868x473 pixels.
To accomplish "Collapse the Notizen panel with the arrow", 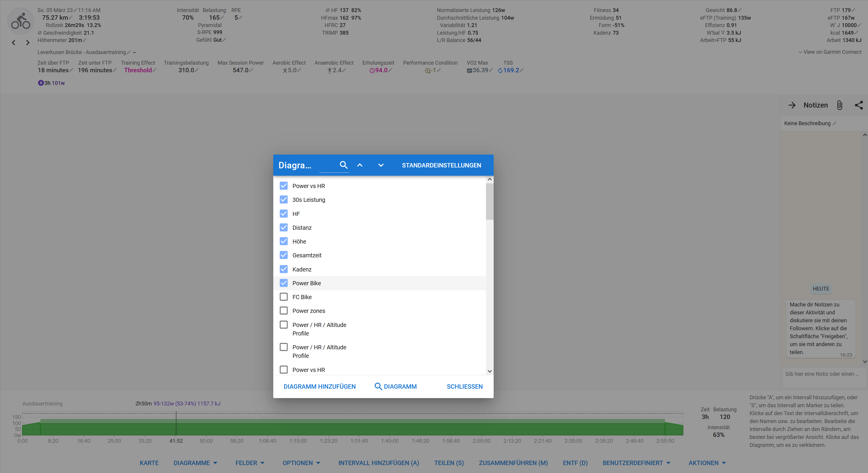I will coord(792,105).
